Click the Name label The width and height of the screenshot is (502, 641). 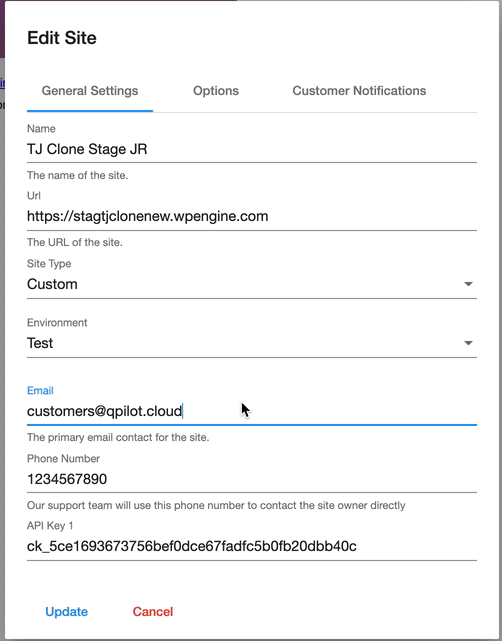[41, 129]
